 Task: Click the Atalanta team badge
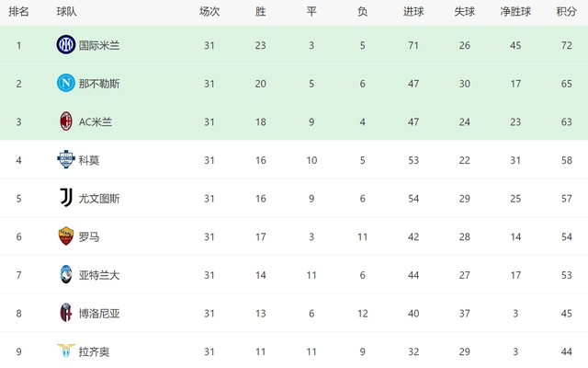(x=65, y=274)
